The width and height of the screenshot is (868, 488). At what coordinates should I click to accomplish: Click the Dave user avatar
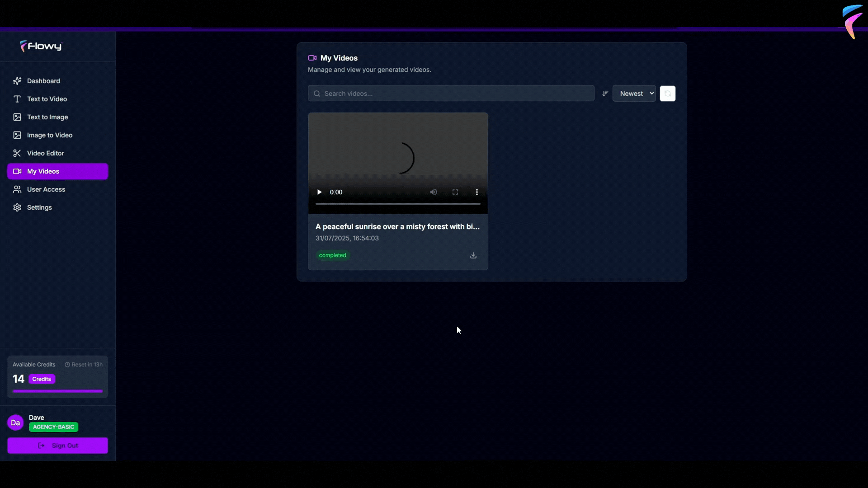click(15, 422)
